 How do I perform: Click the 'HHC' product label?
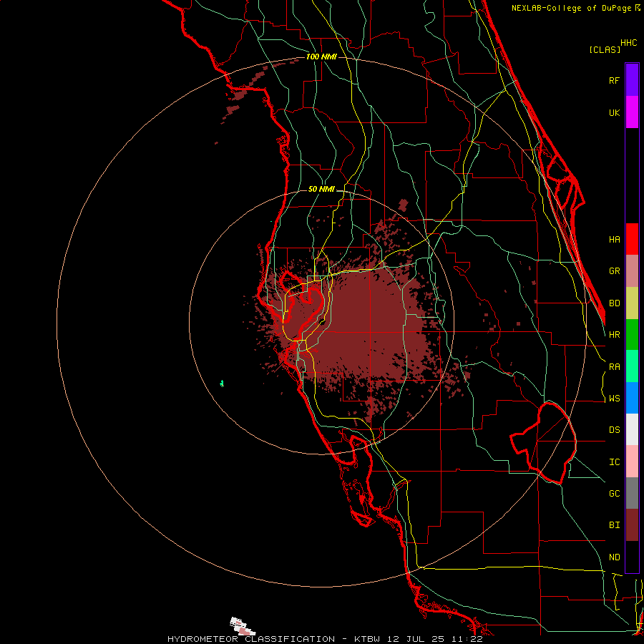[629, 43]
